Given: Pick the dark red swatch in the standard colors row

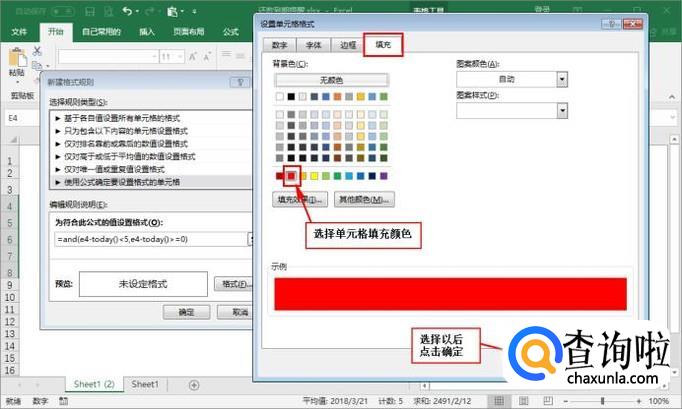Looking at the screenshot, I should [280, 176].
